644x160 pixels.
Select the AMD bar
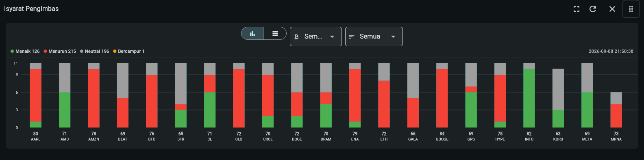(65, 95)
